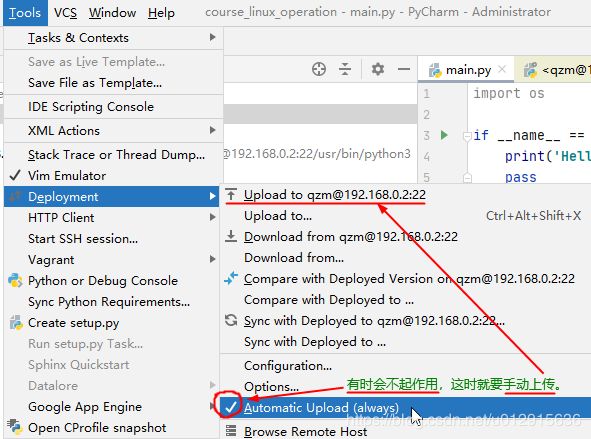Start SSH session from Tools menu
This screenshot has width=591, height=439.
83,239
